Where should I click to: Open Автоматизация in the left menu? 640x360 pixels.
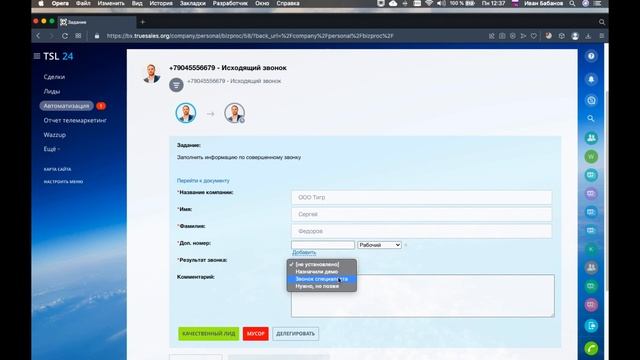[x=66, y=106]
